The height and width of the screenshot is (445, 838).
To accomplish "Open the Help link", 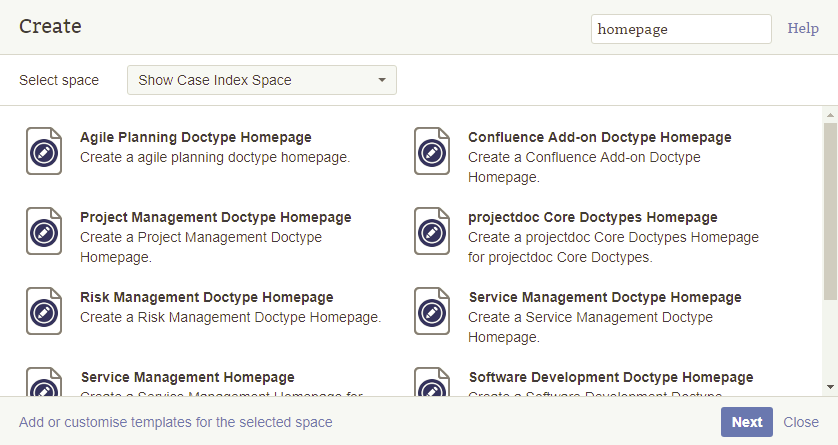I will pos(803,29).
